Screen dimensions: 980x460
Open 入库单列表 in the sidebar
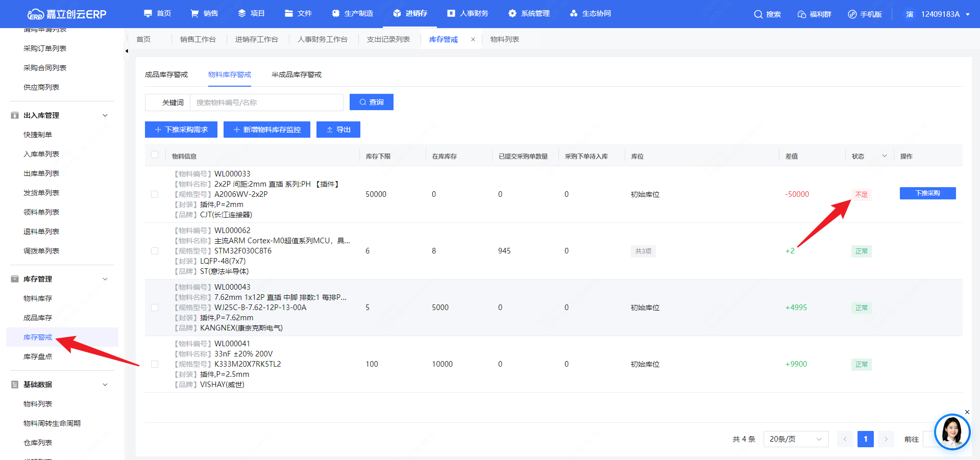pos(41,154)
